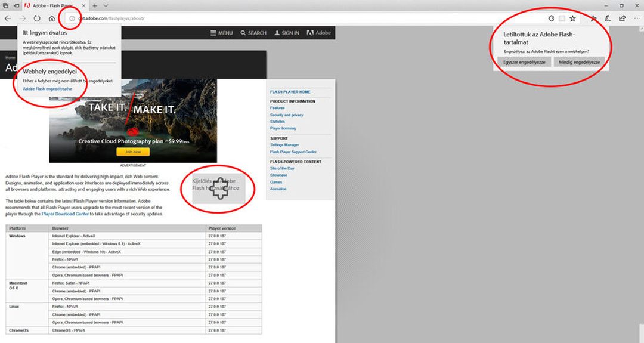Go back with the browser's back arrow
Viewport: 644px width, 343px height.
(8, 18)
